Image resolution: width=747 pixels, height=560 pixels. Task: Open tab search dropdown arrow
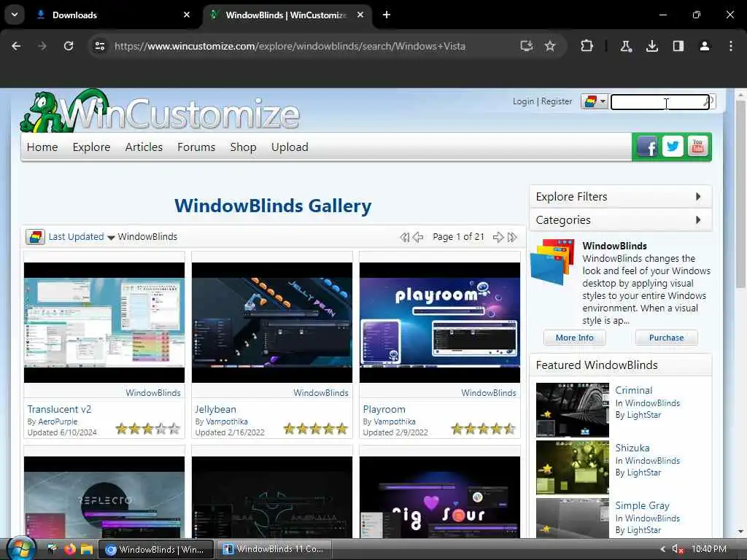click(15, 15)
